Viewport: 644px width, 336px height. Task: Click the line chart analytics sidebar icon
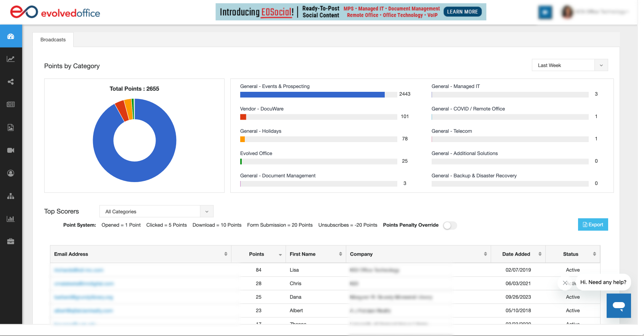point(11,59)
